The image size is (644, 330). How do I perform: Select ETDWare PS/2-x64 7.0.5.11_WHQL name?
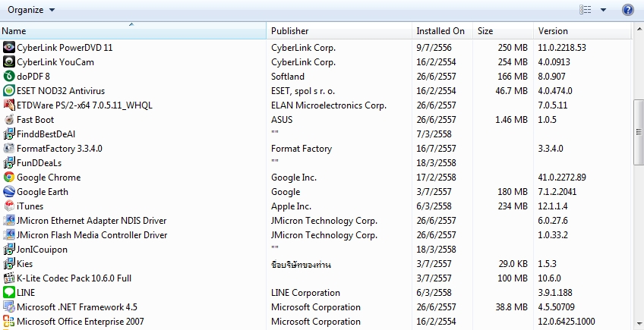(x=84, y=105)
